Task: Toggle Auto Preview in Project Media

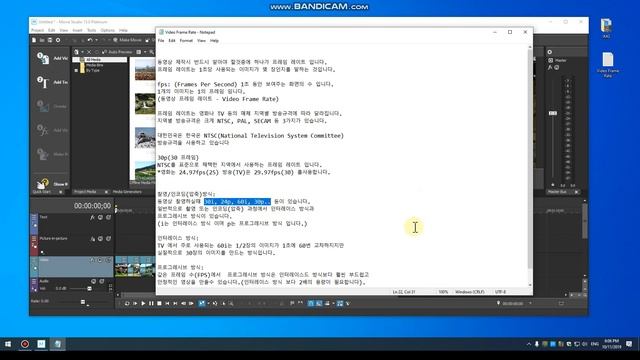Action: coord(117,52)
